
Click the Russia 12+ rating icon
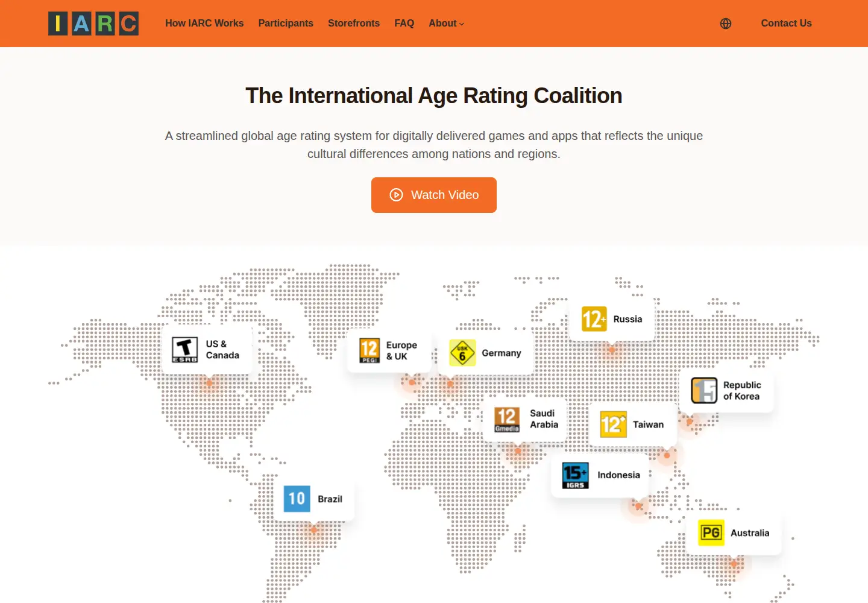[594, 319]
